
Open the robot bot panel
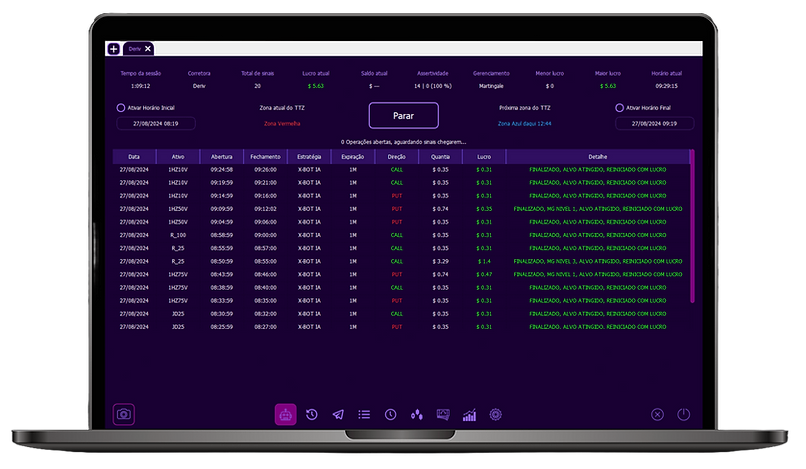(x=285, y=414)
